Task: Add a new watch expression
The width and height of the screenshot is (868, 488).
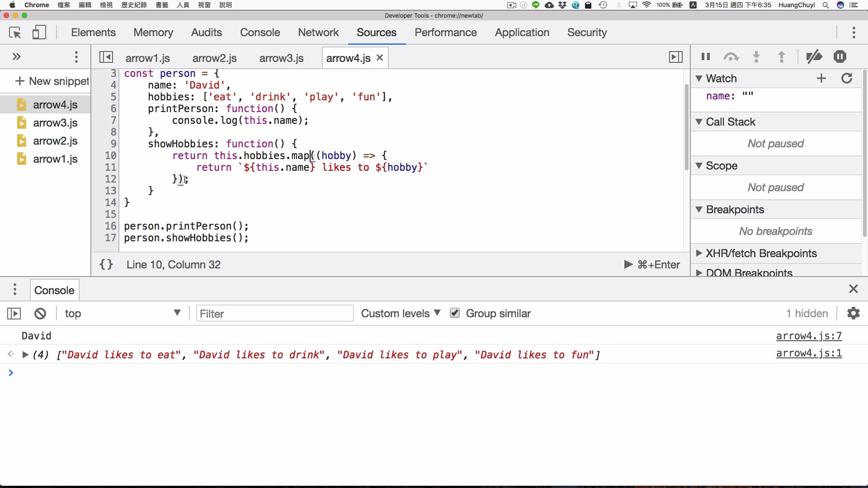Action: 821,79
